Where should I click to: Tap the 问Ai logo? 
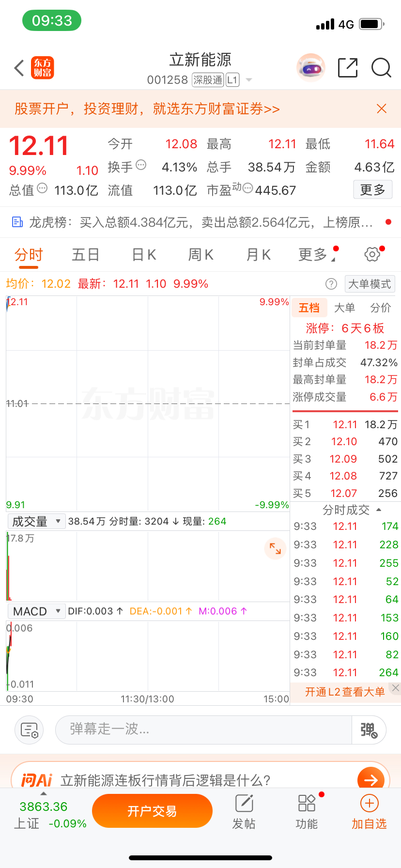pyautogui.click(x=36, y=780)
